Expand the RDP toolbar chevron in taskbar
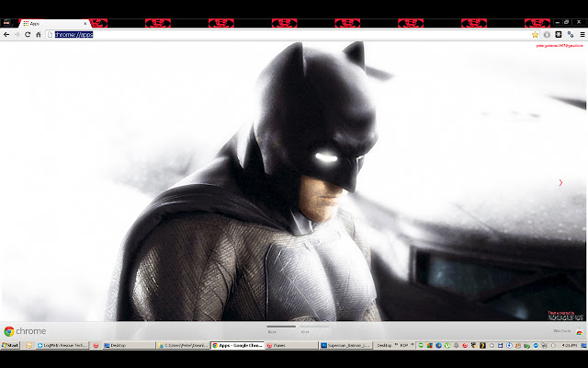Viewport: 588px width, 368px height. click(x=413, y=344)
